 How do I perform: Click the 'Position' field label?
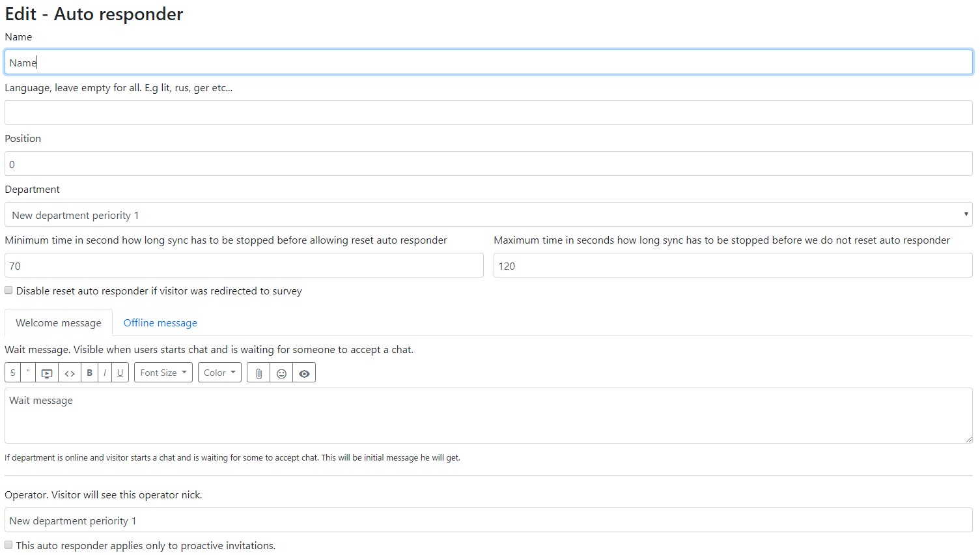coord(23,139)
